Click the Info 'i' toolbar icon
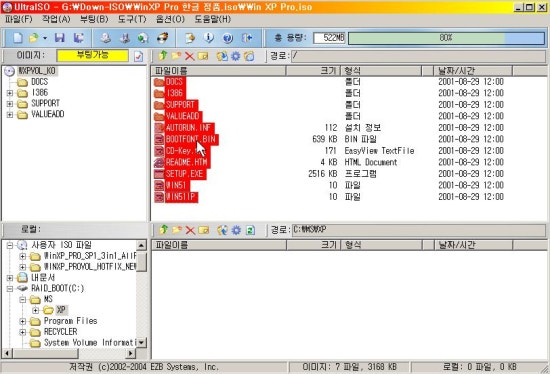550x374 pixels. click(x=209, y=38)
